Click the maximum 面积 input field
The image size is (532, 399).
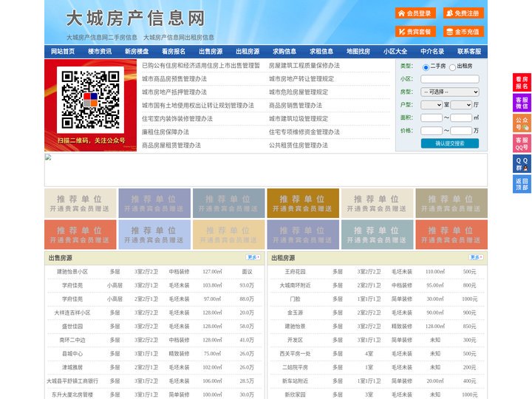tap(461, 117)
